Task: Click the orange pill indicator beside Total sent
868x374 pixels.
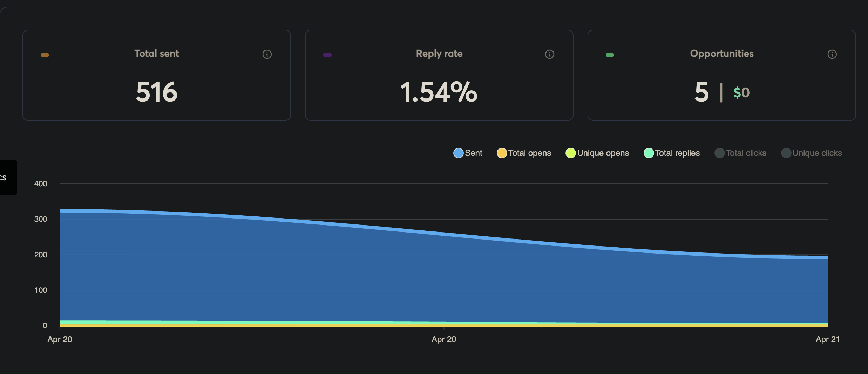Action: (45, 55)
